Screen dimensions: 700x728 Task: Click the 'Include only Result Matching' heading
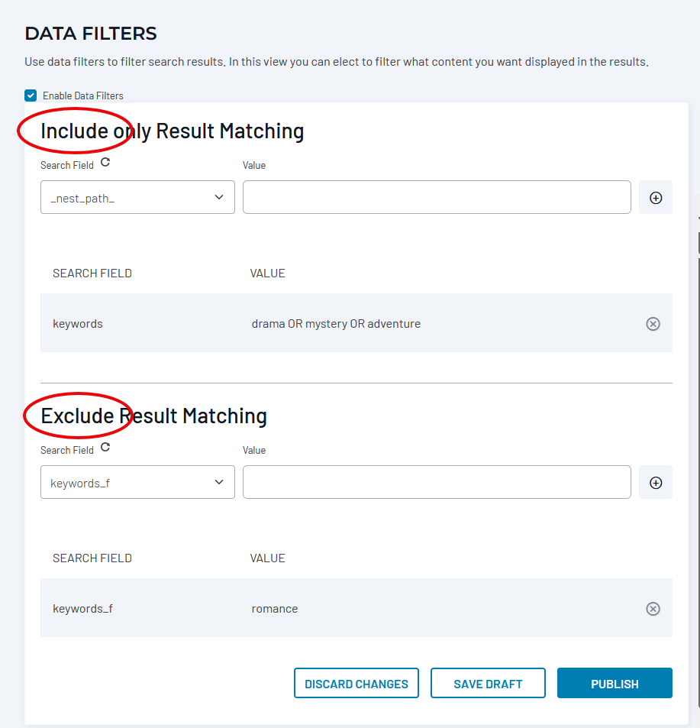click(x=173, y=131)
